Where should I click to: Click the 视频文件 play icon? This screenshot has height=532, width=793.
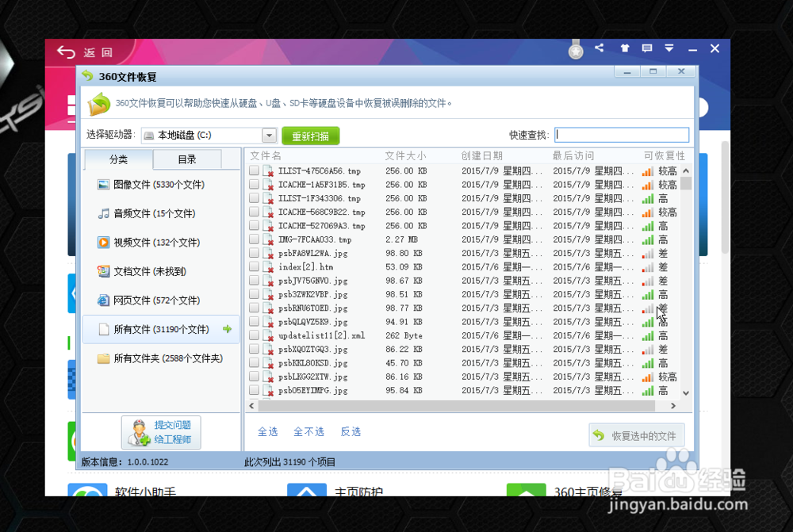(103, 243)
